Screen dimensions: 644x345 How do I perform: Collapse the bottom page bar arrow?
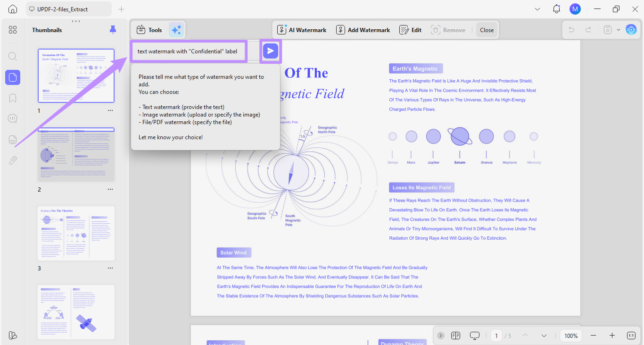tap(441, 336)
